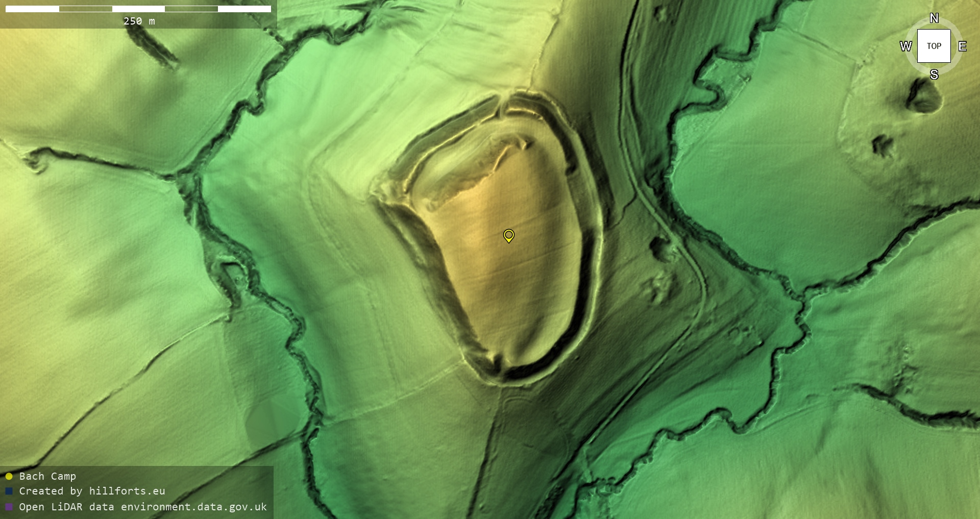Screen dimensions: 980x519
Task: Select the Bach Camp legend label
Action: [47, 476]
